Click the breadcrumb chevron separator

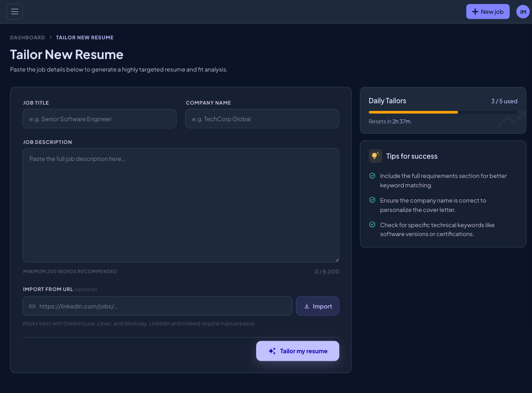[x=51, y=37]
